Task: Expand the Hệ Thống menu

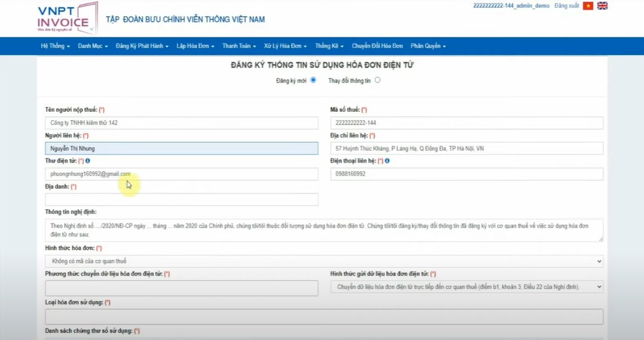Action: coord(55,46)
